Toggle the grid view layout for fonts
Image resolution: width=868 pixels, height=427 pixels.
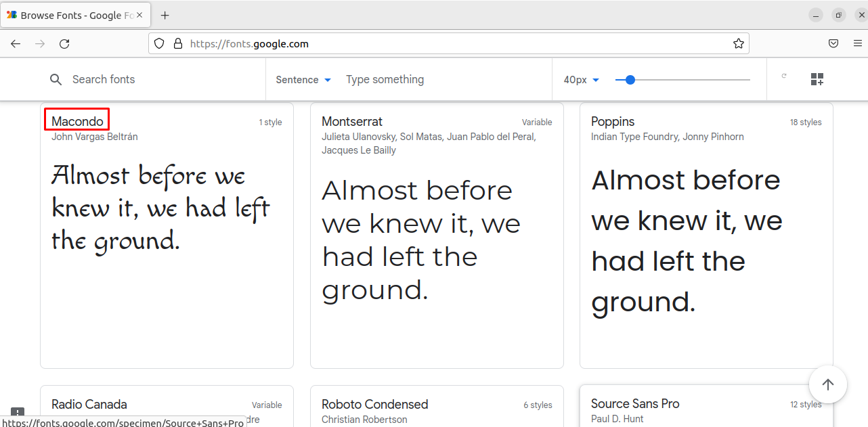click(817, 78)
